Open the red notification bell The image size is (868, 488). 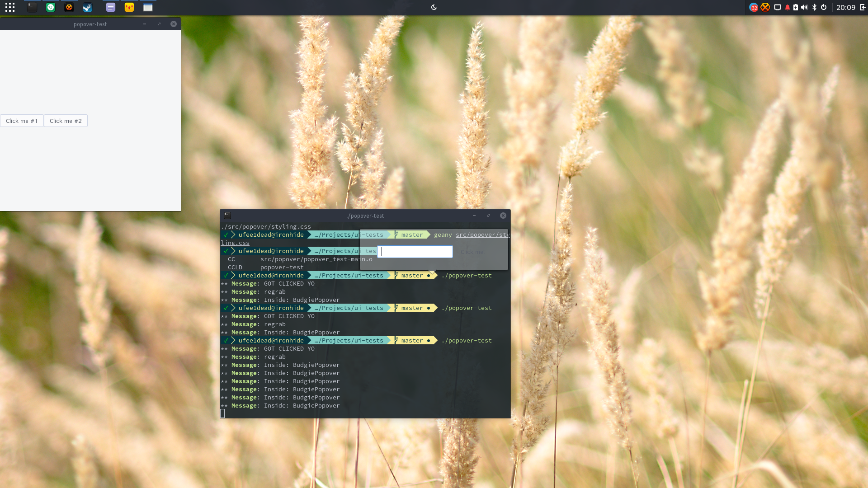(x=788, y=7)
